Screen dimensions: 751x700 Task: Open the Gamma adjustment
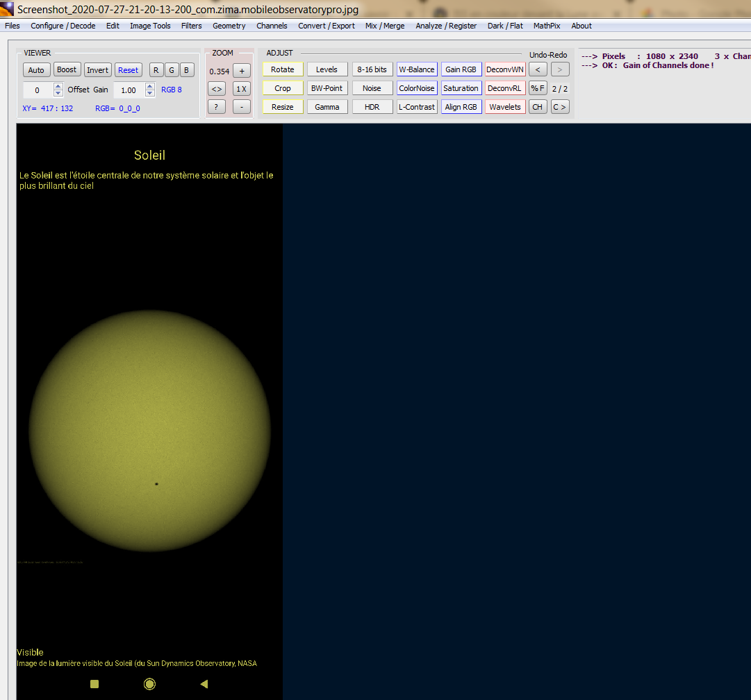pyautogui.click(x=327, y=107)
